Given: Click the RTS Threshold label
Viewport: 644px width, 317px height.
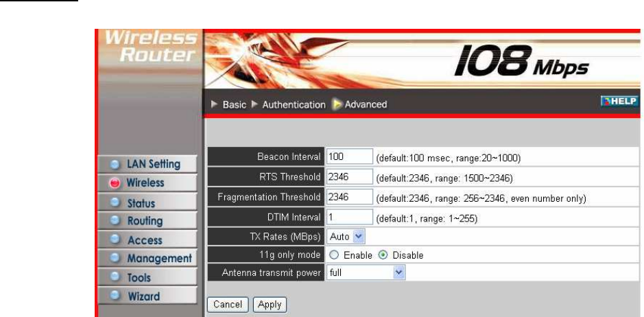Looking at the screenshot, I should pyautogui.click(x=291, y=177).
